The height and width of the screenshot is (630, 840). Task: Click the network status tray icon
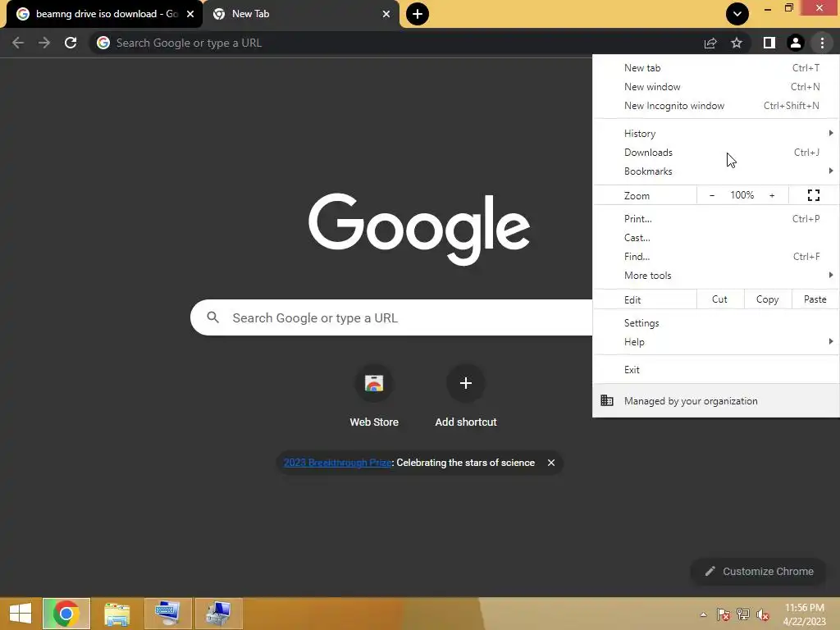[x=743, y=614]
